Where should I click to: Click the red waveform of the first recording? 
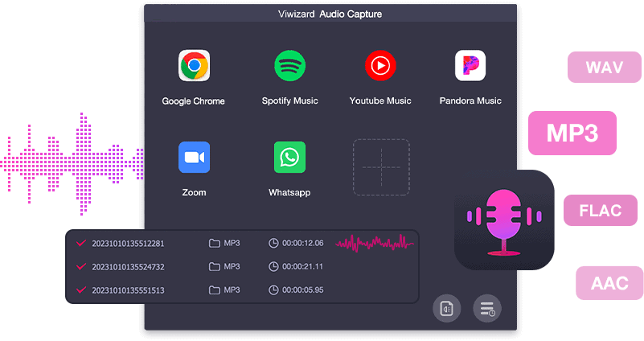pyautogui.click(x=375, y=243)
